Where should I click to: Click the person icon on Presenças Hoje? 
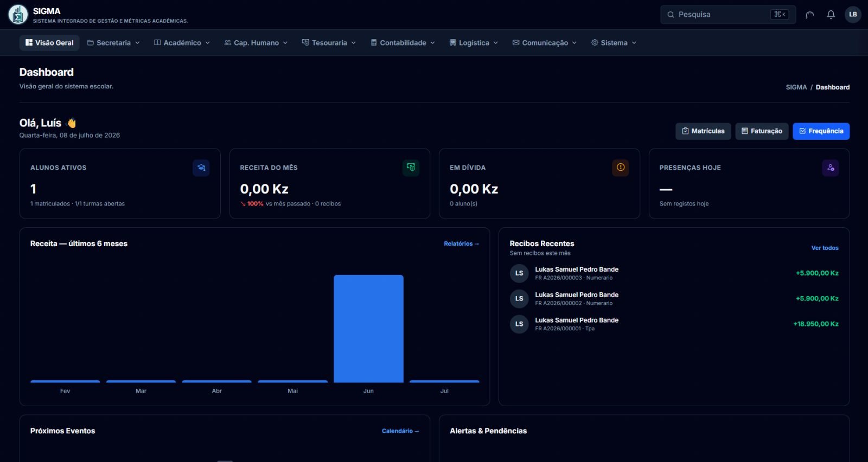(x=830, y=168)
